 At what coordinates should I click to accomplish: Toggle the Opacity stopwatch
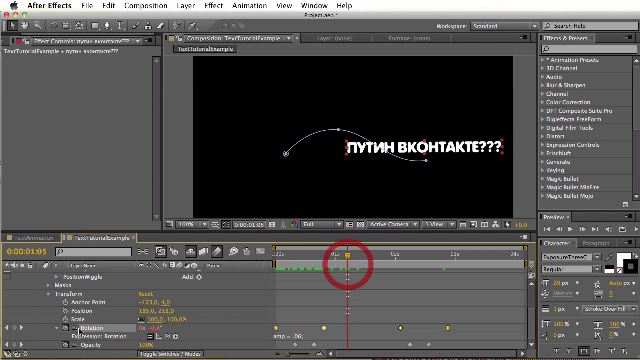(x=65, y=345)
